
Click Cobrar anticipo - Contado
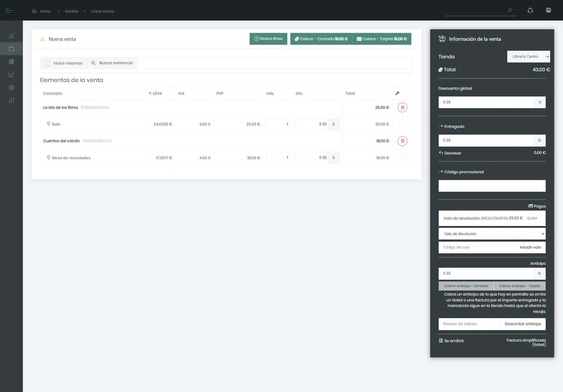466,286
